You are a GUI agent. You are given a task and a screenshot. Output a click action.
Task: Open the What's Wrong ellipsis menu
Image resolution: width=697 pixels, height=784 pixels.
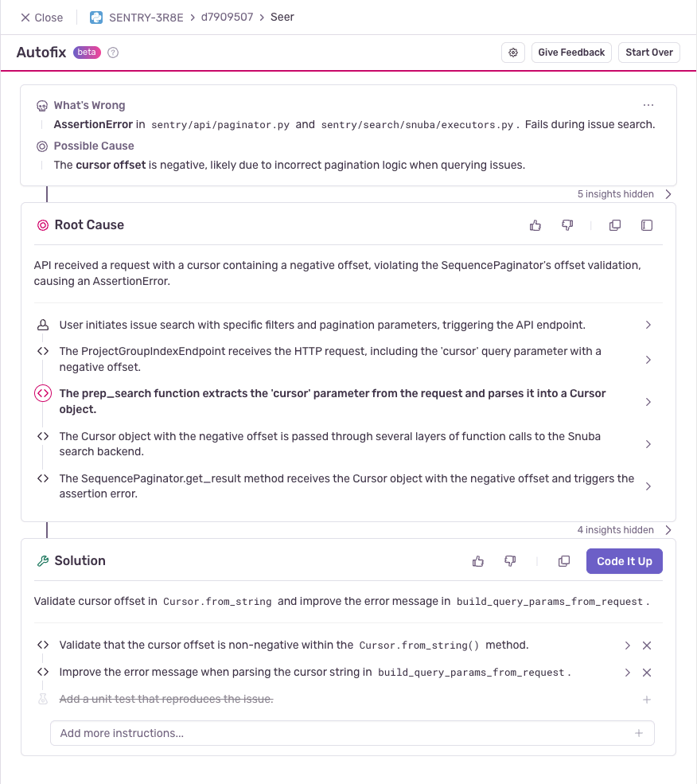pyautogui.click(x=648, y=105)
